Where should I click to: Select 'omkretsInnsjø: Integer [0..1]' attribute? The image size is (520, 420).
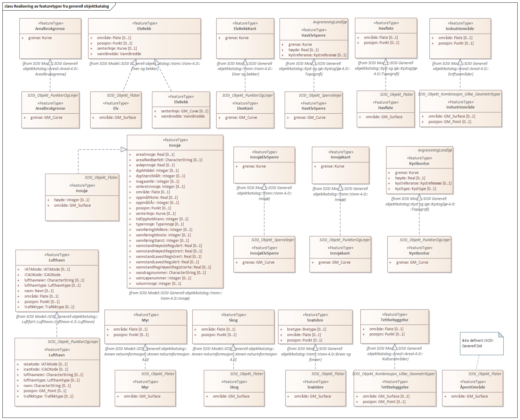160,186
